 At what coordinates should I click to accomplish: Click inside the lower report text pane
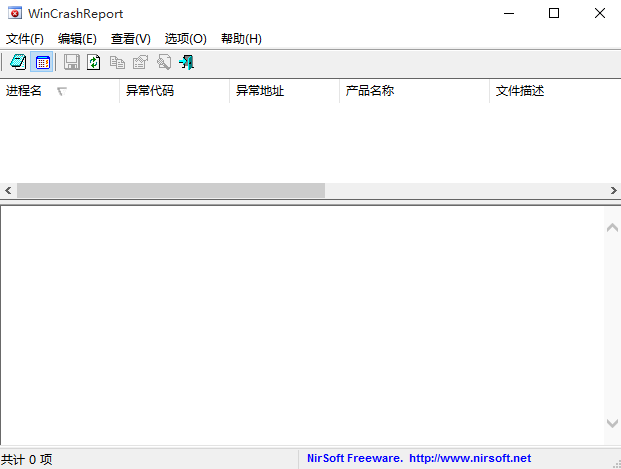pos(302,325)
